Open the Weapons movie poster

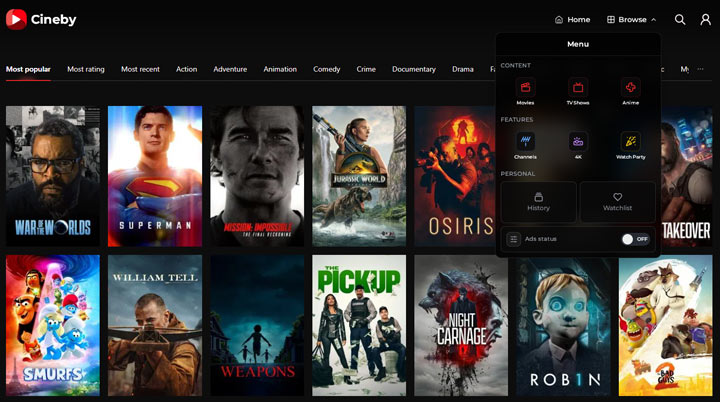pyautogui.click(x=257, y=326)
